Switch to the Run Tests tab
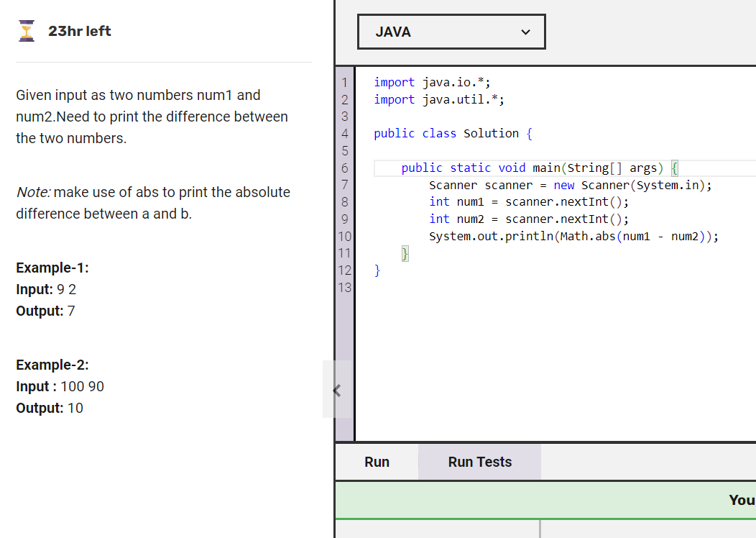The image size is (756, 538). click(479, 462)
